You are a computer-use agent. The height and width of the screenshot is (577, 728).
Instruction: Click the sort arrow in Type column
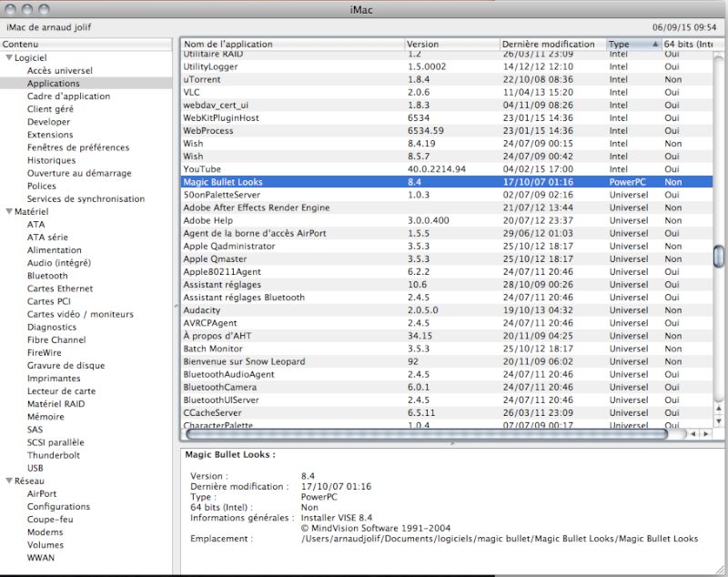(x=655, y=44)
